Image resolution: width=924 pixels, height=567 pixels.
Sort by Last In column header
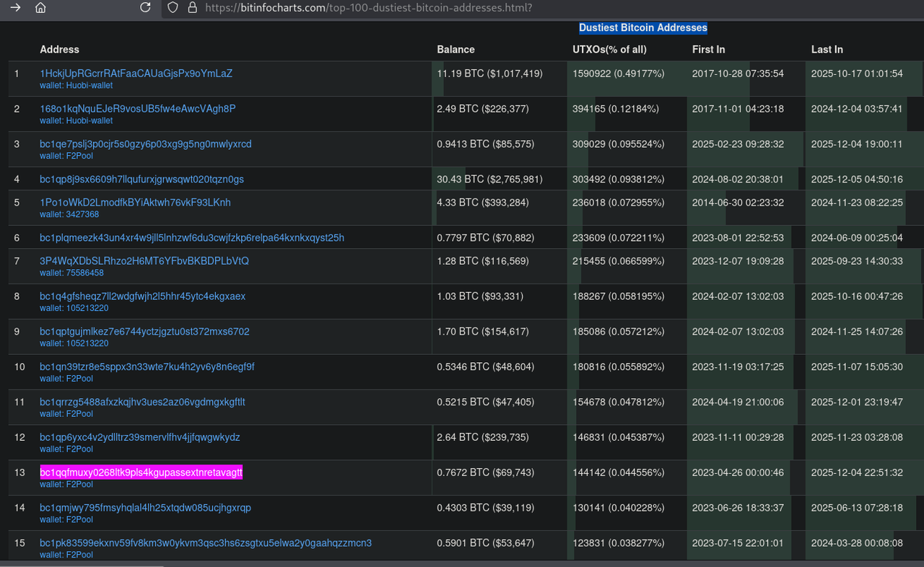[827, 50]
